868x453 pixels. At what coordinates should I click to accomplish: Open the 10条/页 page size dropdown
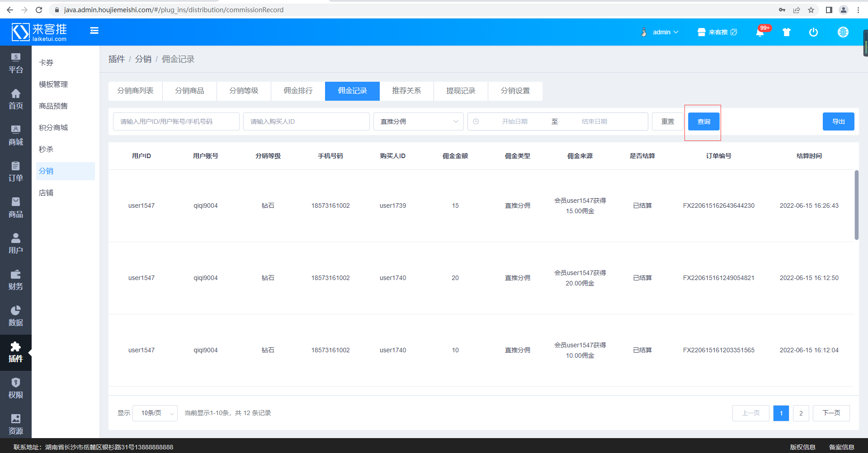(x=155, y=413)
